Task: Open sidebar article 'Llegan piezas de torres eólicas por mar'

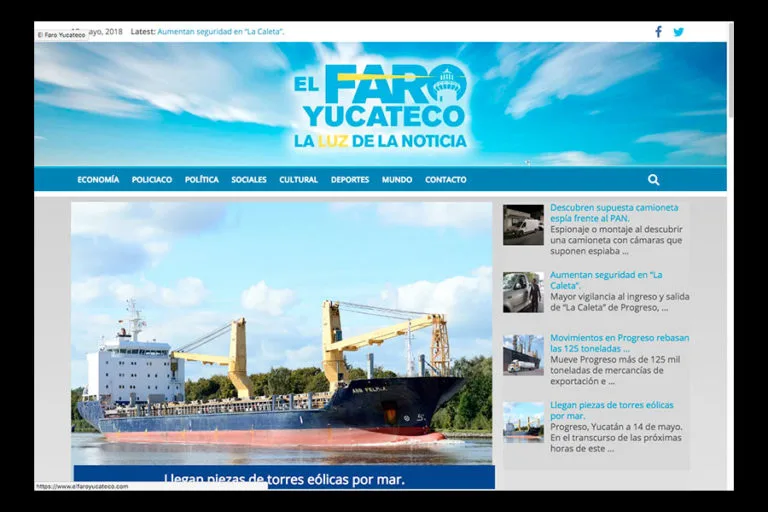Action: point(611,410)
